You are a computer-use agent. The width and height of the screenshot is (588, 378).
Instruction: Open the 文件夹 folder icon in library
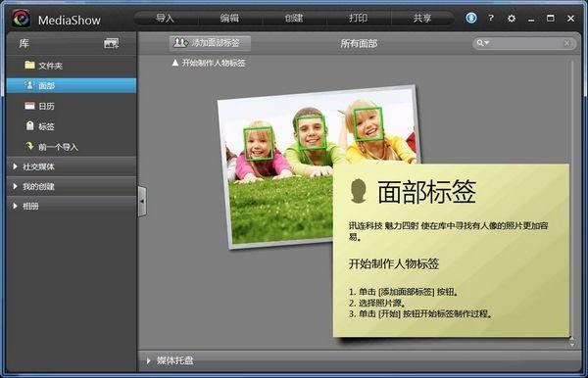[29, 65]
